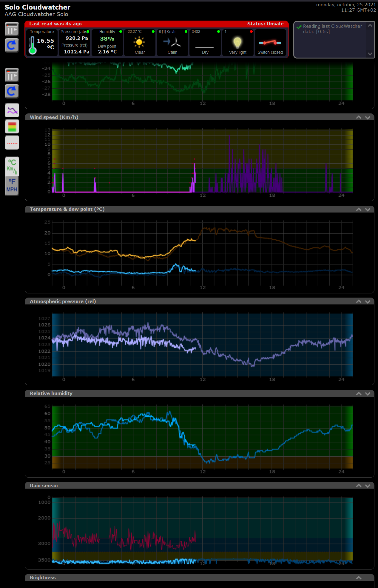Viewport: 378px width, 588px height.
Task: Click the AAG Cloudwatcher Solo subtitle
Action: 36,14
